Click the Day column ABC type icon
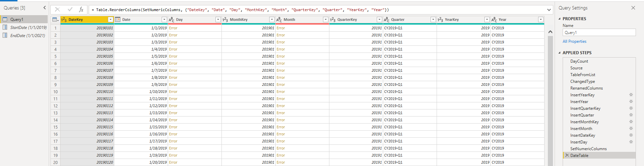The height and width of the screenshot is (166, 644). point(171,20)
